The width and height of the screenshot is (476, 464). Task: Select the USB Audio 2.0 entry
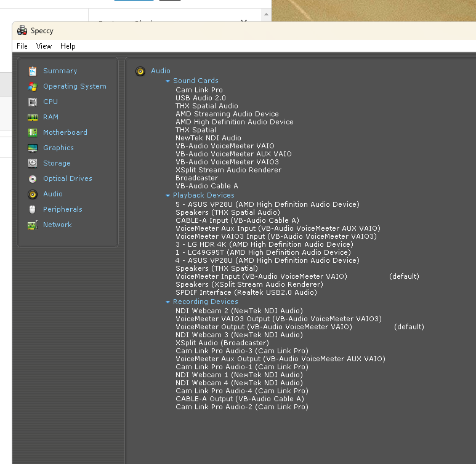(x=201, y=98)
